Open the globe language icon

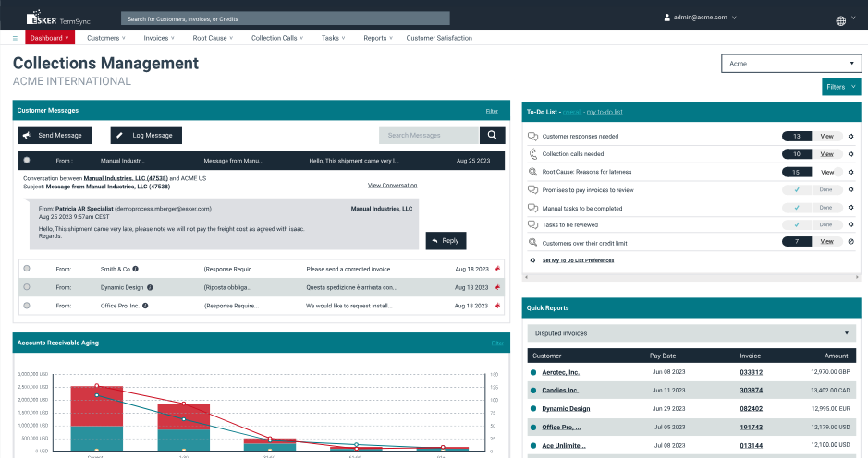click(841, 21)
